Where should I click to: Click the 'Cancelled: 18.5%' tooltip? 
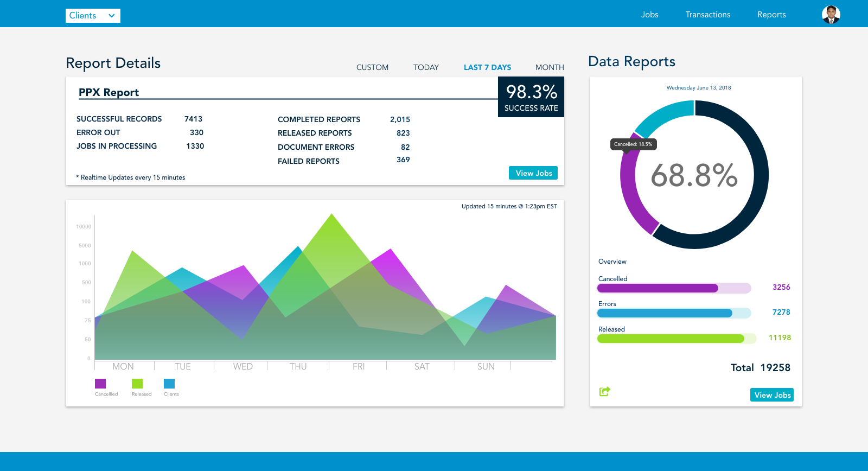(633, 144)
